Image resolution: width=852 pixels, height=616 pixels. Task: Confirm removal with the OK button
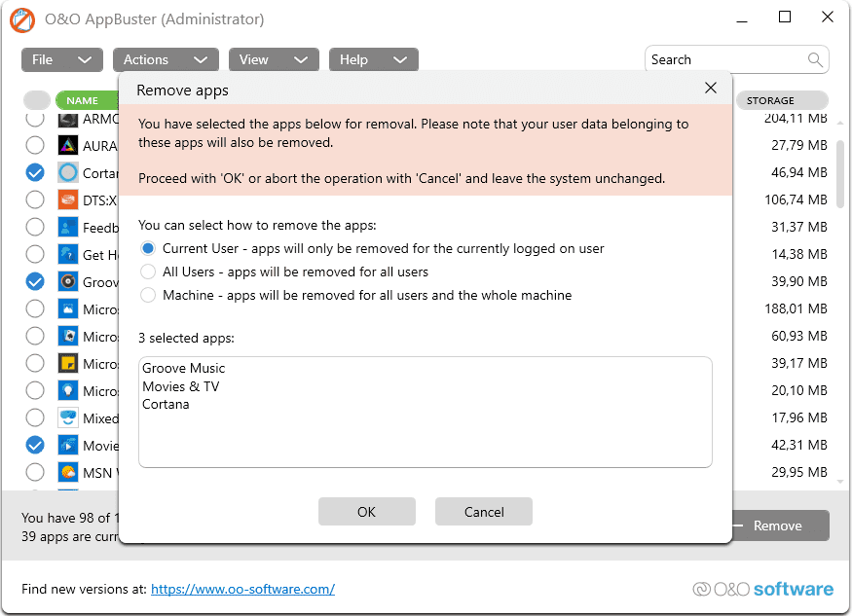pyautogui.click(x=366, y=512)
